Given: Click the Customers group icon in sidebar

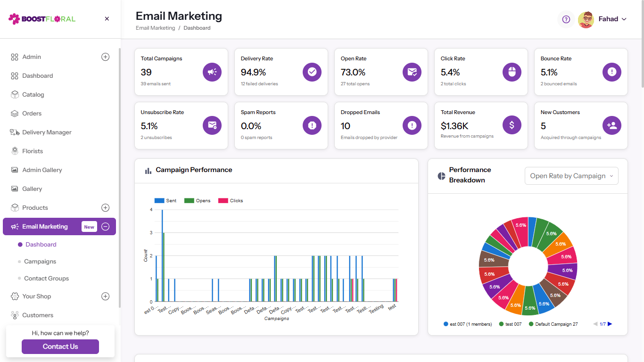Looking at the screenshot, I should tap(15, 315).
